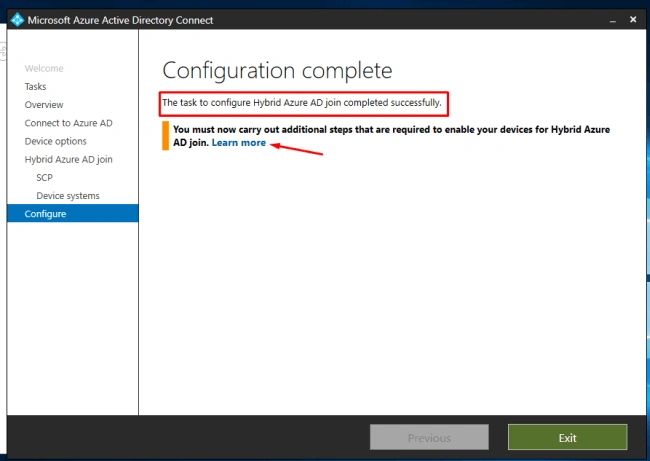Select the Hybrid Azure AD join step

coord(68,160)
